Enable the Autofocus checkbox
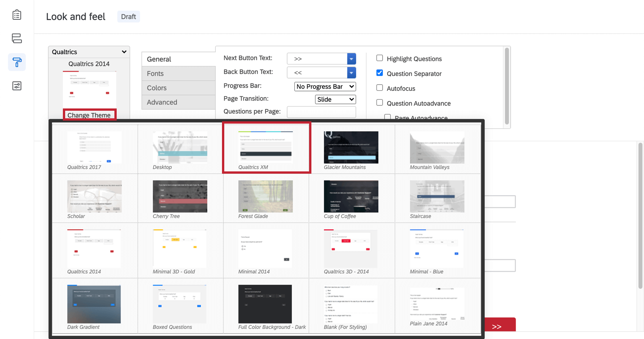Viewport: 644px width, 339px height. coord(380,88)
